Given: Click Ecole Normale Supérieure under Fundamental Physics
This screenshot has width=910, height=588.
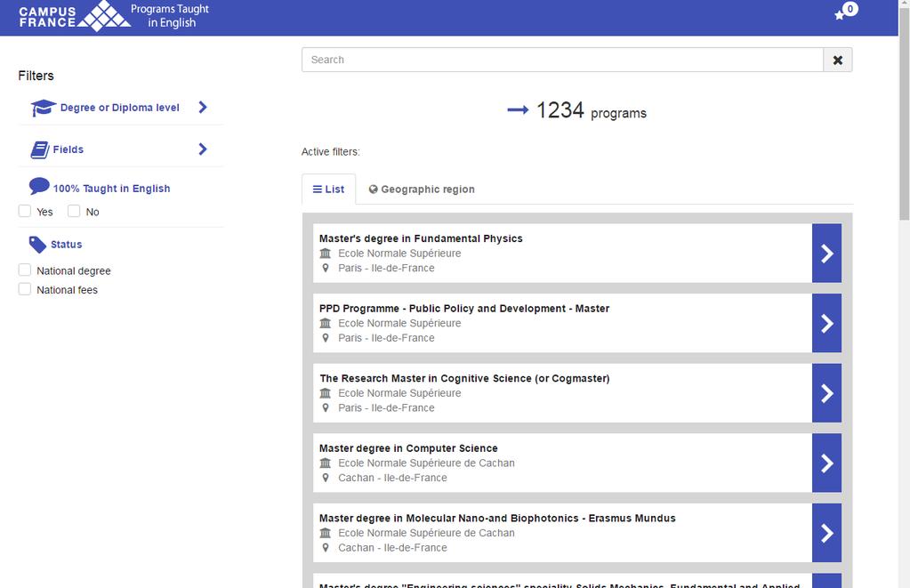Looking at the screenshot, I should [x=399, y=253].
